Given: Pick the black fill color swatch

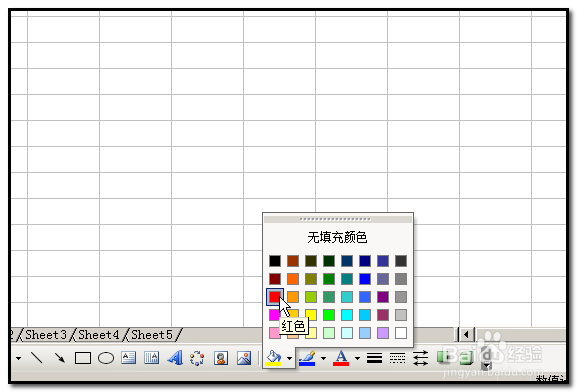Looking at the screenshot, I should tap(275, 261).
